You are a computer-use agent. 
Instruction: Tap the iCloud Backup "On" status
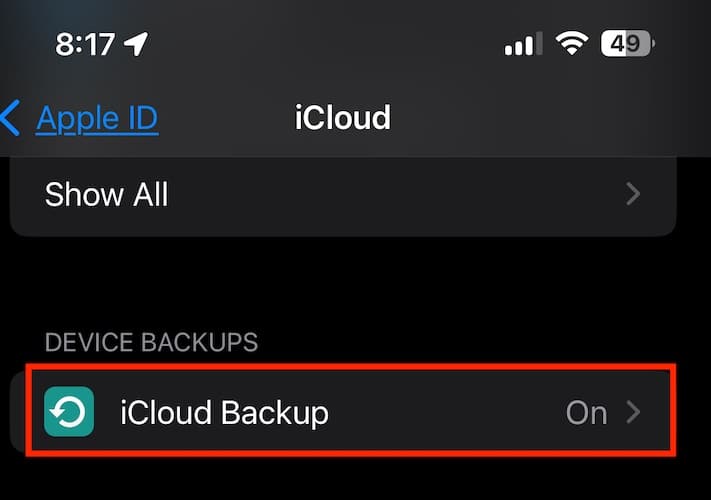click(586, 412)
